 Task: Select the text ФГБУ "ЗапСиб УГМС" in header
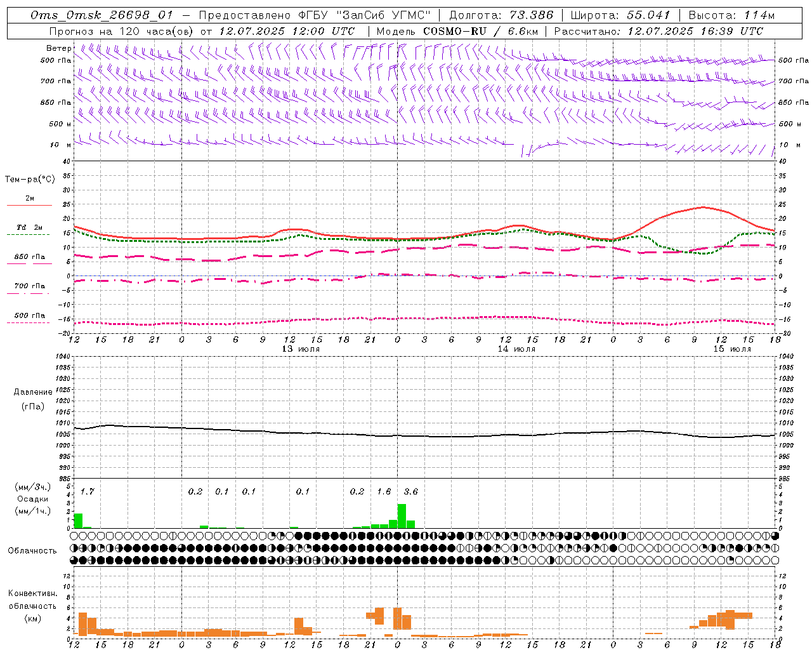365,15
